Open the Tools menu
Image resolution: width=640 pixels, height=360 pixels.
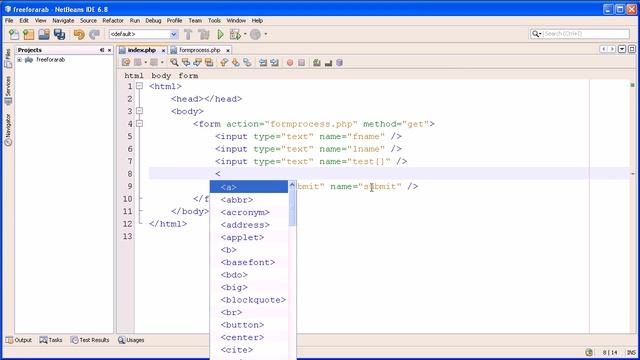click(214, 20)
